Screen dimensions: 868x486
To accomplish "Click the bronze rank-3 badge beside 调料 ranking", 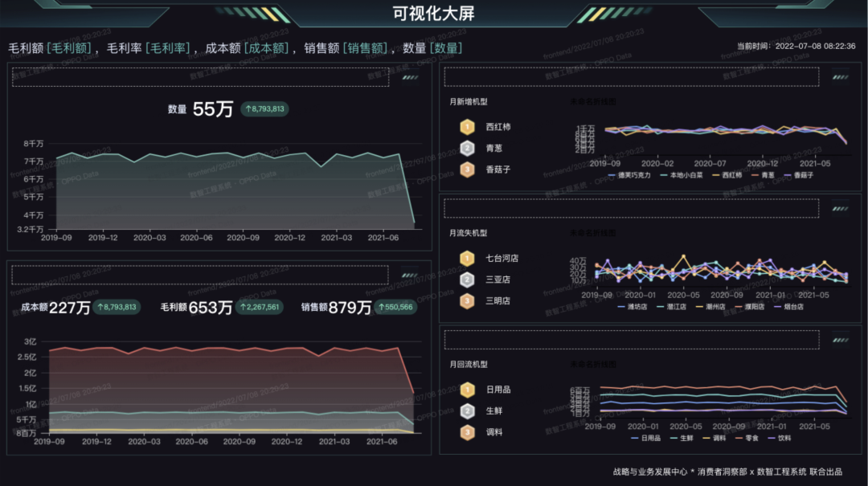I will [467, 431].
